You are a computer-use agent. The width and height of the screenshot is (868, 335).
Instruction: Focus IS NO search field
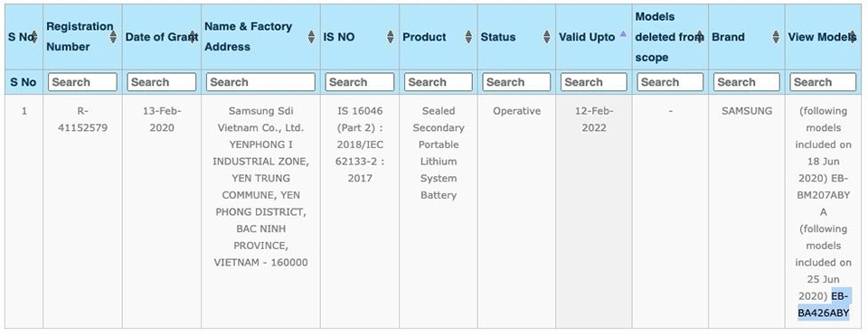[x=360, y=82]
